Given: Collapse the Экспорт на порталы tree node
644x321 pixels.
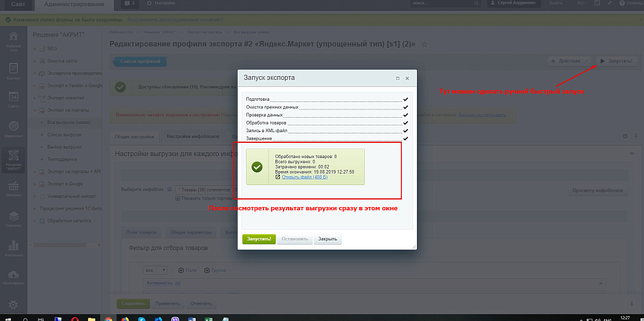Looking at the screenshot, I should click(35, 110).
